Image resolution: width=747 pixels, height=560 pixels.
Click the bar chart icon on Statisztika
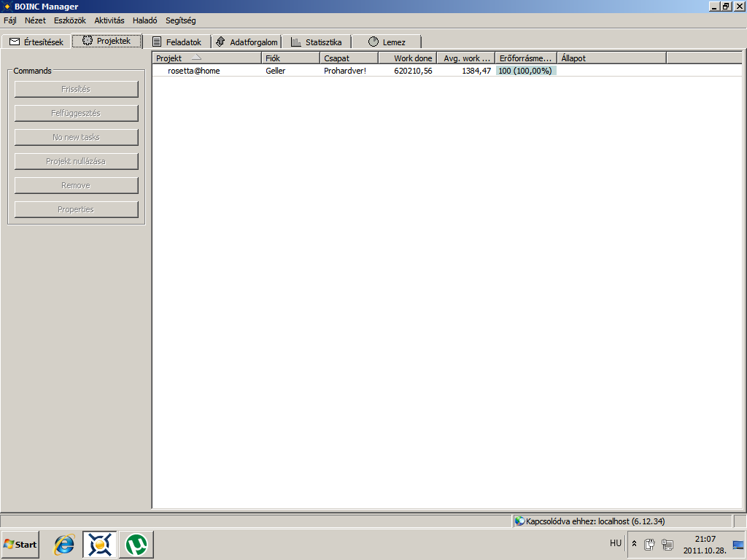coord(296,42)
